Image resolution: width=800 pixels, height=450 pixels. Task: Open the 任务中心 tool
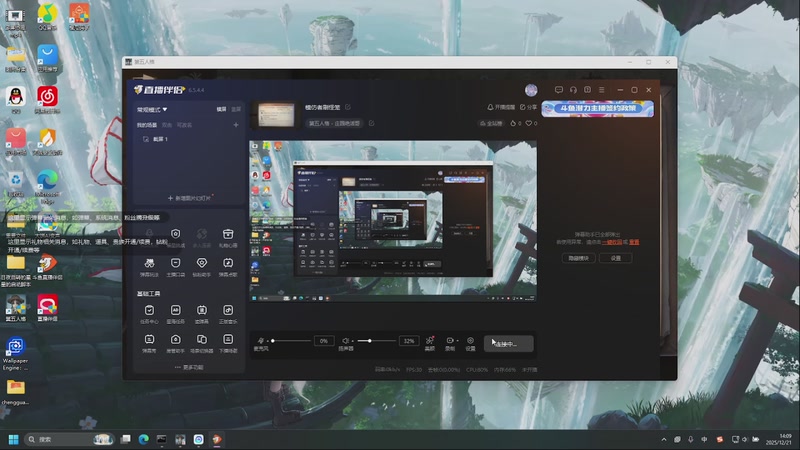click(149, 314)
